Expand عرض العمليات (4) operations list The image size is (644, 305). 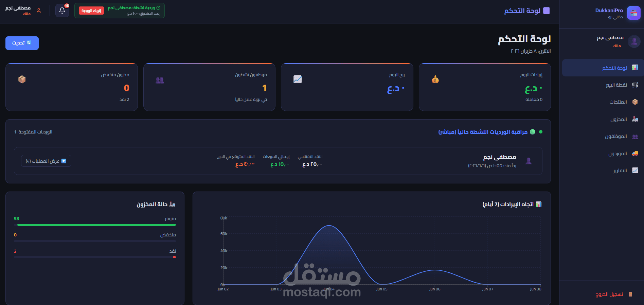[x=46, y=161]
